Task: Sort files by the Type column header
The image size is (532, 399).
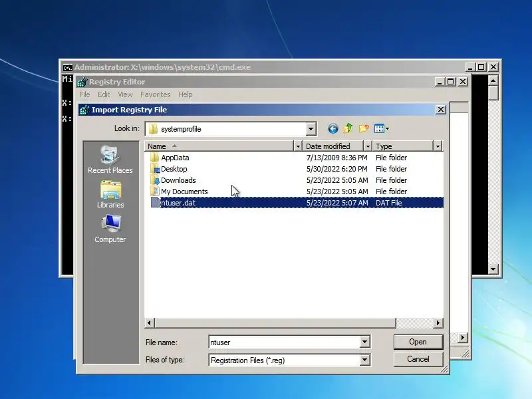Action: click(x=403, y=146)
